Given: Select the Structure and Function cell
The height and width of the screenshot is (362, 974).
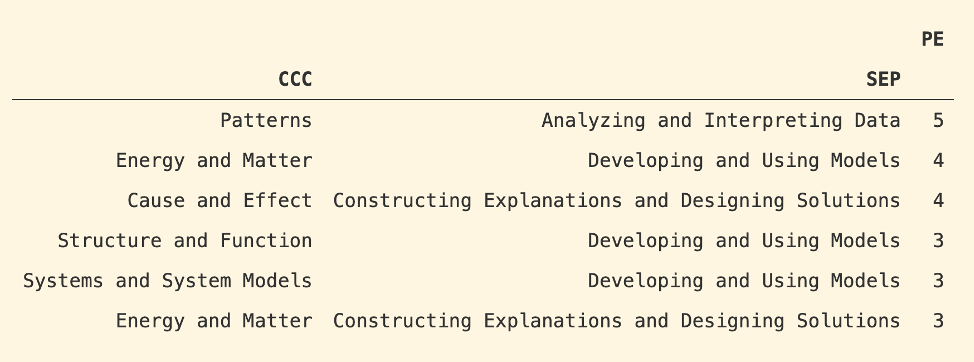Looking at the screenshot, I should 185,240.
